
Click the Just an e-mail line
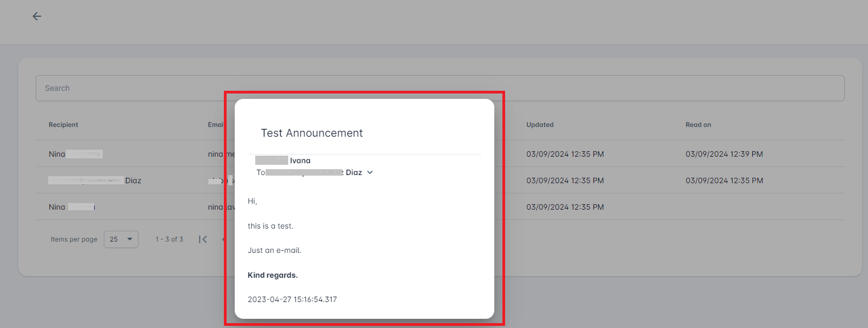click(x=274, y=250)
